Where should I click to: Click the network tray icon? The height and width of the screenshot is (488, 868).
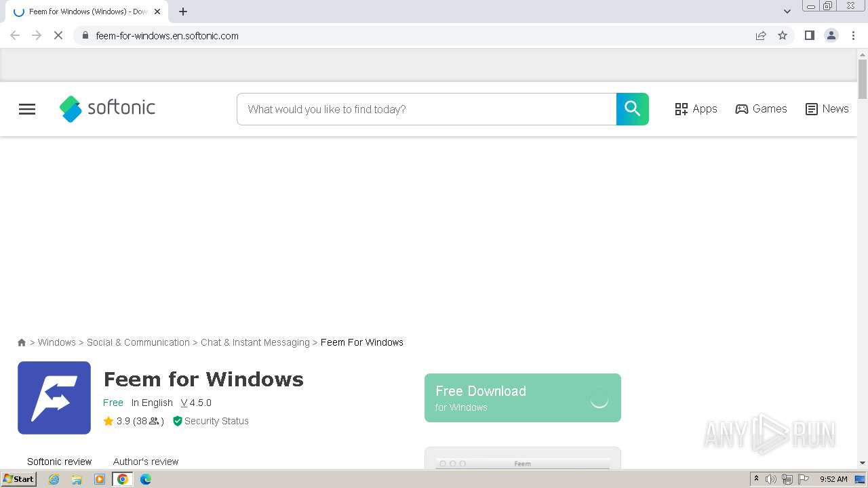point(787,479)
